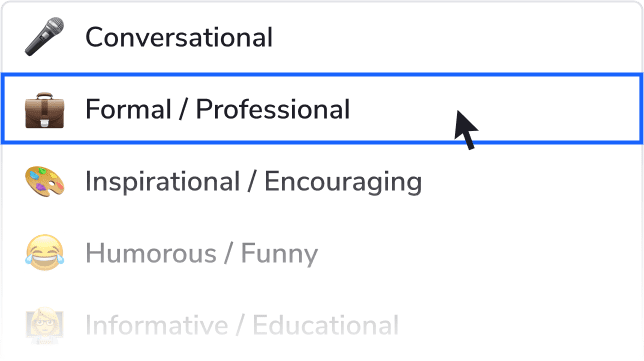
Task: Select the Humorous / Funny tone
Action: click(x=322, y=253)
